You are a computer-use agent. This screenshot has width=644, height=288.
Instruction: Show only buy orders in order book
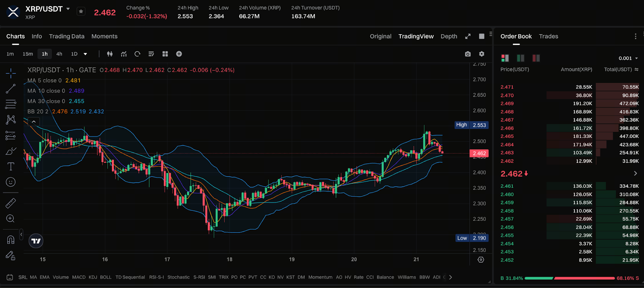[520, 58]
